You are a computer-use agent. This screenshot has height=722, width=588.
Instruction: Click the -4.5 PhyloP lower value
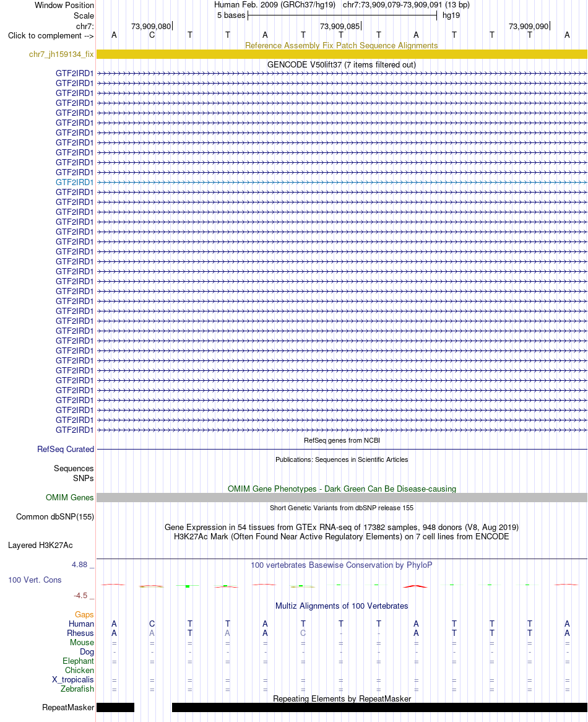pos(80,596)
